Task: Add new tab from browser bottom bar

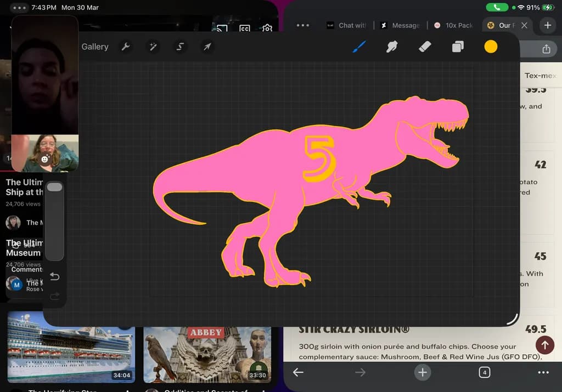Action: (x=422, y=372)
